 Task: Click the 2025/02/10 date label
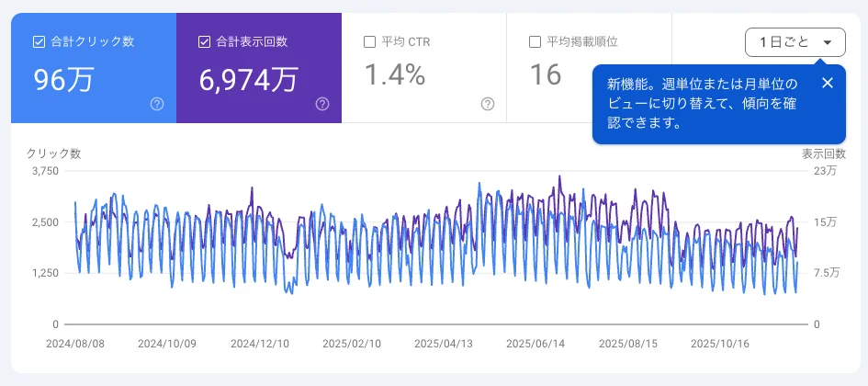click(x=351, y=344)
